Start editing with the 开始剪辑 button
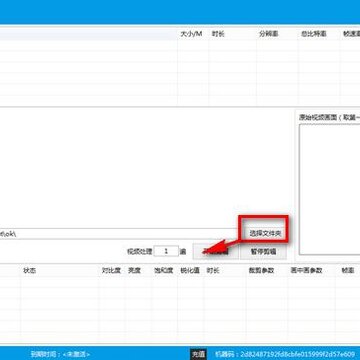Viewport: 360px width, 360px height. [x=215, y=252]
